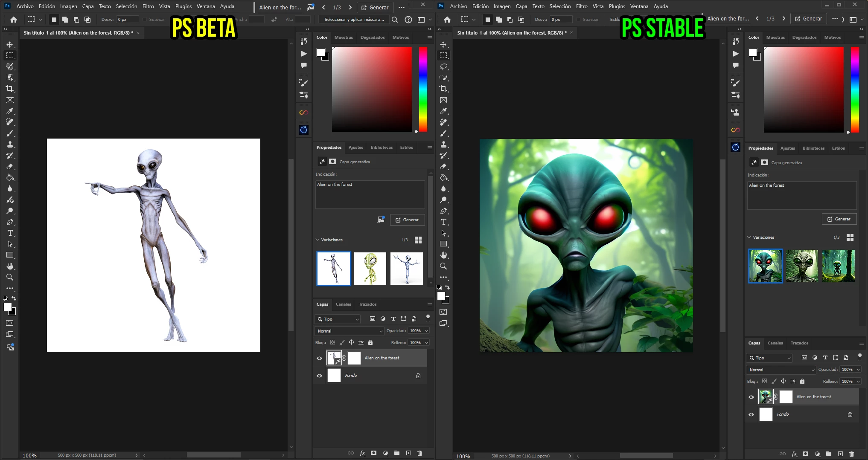Open the Actions play icon in PS Beta dock

click(x=304, y=54)
